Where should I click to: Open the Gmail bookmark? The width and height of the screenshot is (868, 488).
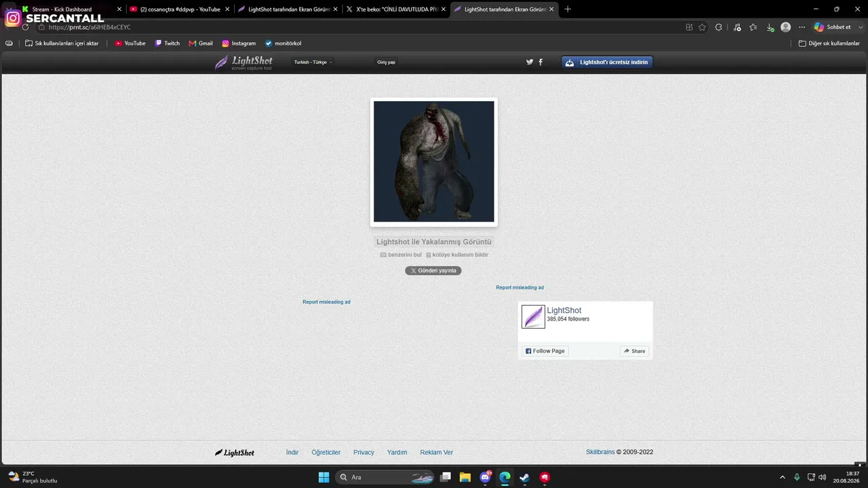tap(201, 43)
